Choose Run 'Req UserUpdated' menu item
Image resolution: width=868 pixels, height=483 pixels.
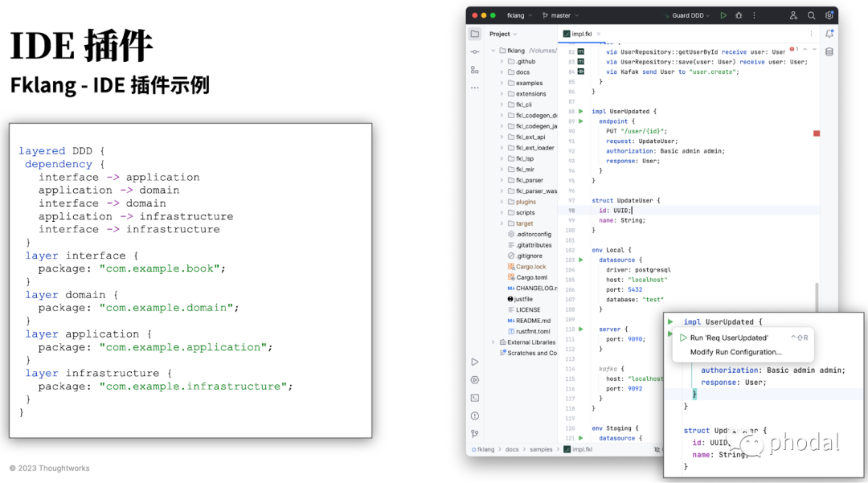pyautogui.click(x=743, y=338)
